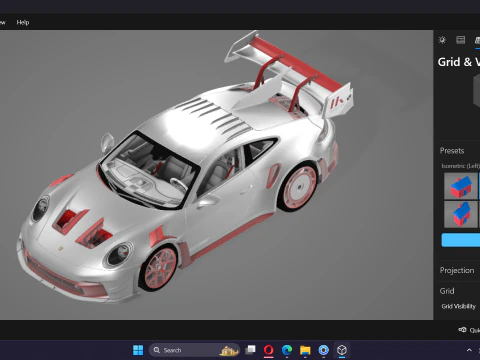This screenshot has height=360, width=480.
Task: Click the taskbar Search box
Action: pyautogui.click(x=194, y=350)
